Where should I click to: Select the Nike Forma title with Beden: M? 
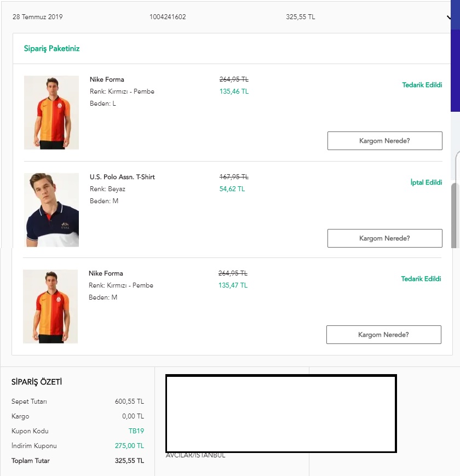pos(106,273)
